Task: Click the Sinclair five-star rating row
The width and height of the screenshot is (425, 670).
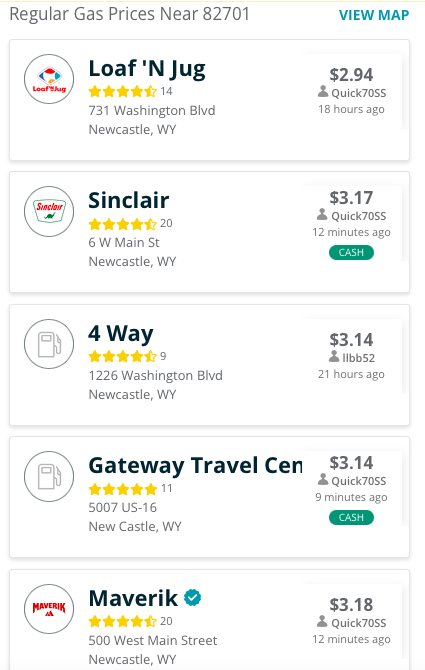Action: click(x=123, y=224)
